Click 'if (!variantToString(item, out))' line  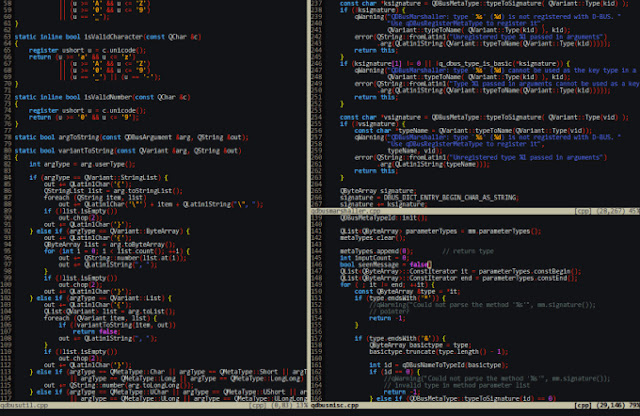point(117,325)
